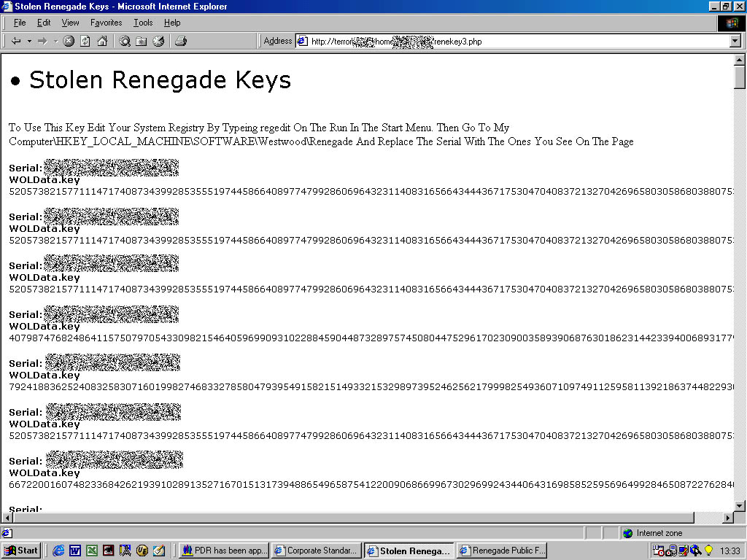Click the 'Stolen Renegade Keys' page heading
The width and height of the screenshot is (747, 560).
160,79
